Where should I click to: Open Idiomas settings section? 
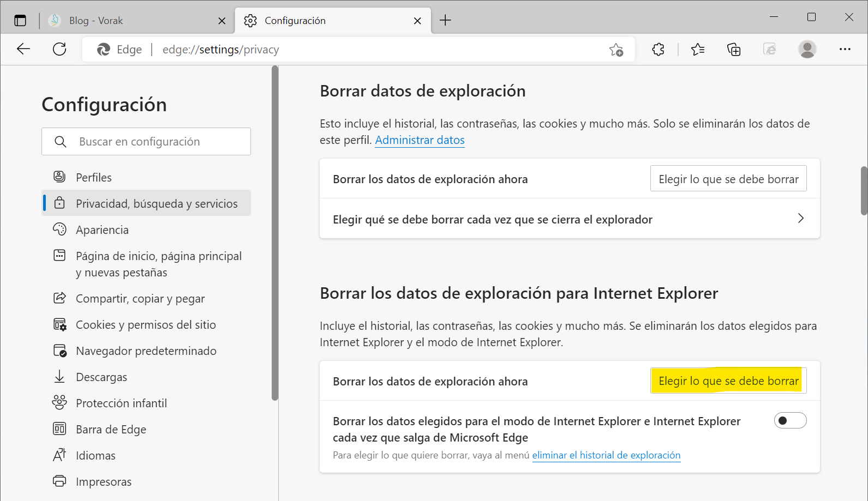pos(146,455)
